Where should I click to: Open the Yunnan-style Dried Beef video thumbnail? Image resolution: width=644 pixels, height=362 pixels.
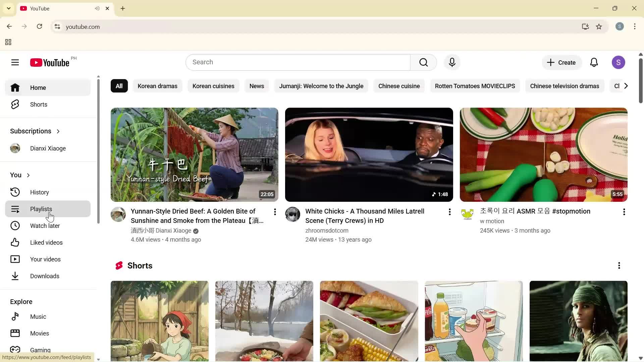tap(194, 155)
